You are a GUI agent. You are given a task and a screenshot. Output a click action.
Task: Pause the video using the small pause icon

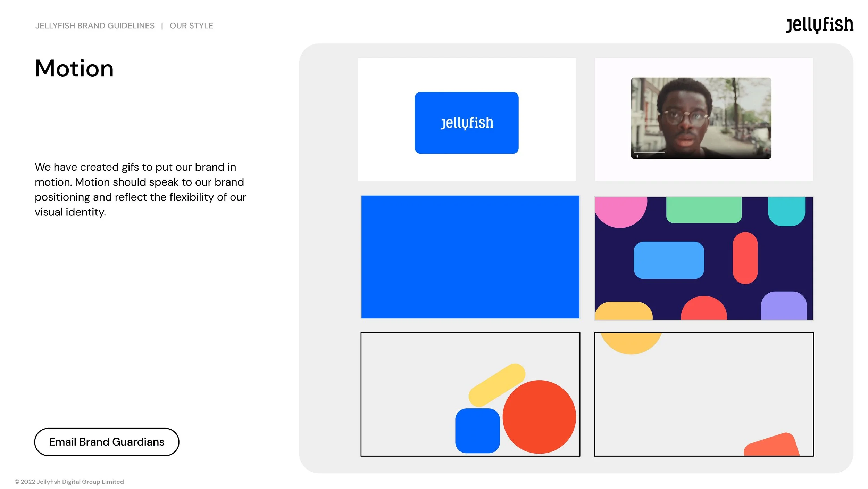[637, 156]
